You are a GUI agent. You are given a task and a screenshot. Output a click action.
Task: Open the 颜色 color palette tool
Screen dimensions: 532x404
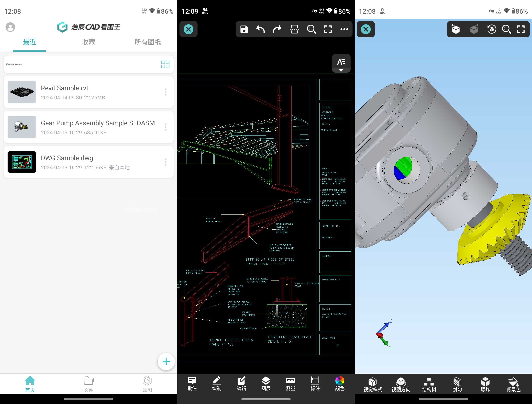pos(340,384)
